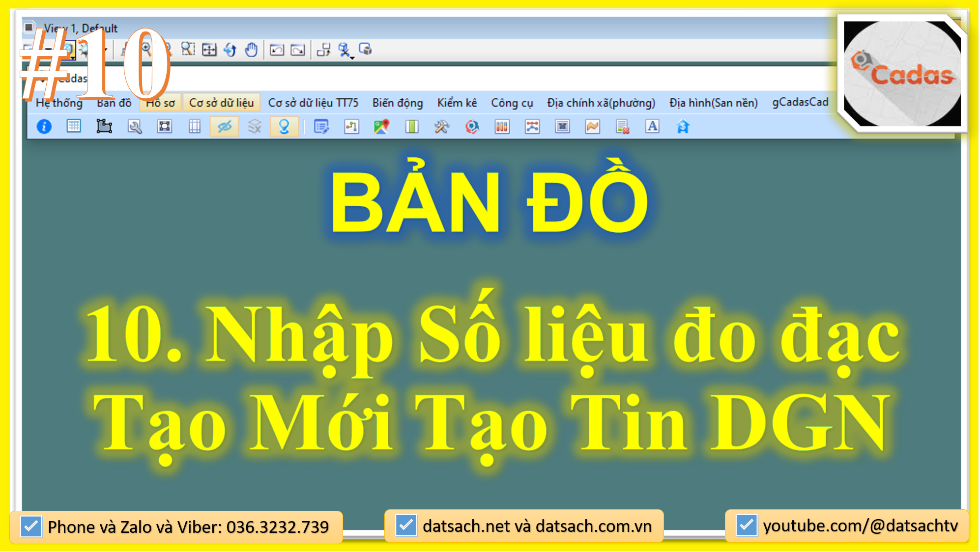Select the Rotate View tool
Screen dimensions: 980x552
230,49
